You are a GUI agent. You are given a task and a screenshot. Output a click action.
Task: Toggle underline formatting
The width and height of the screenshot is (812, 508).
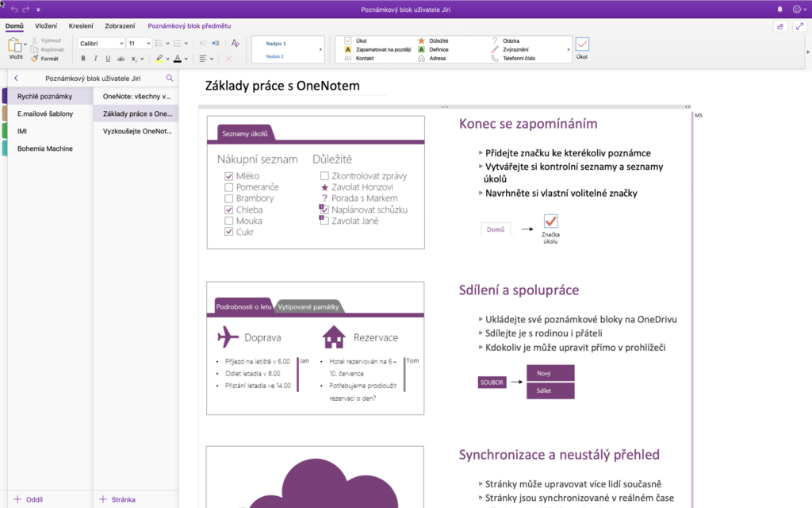pos(108,59)
